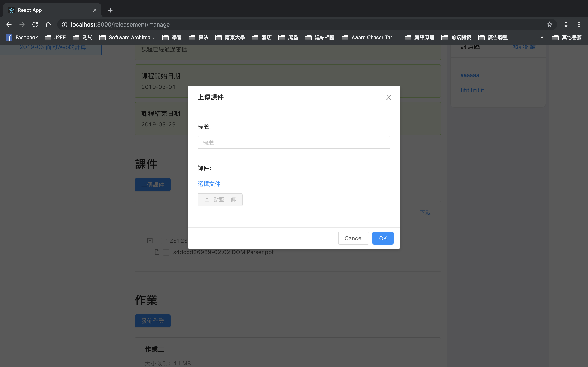This screenshot has width=588, height=367.
Task: Reload the current page
Action: pyautogui.click(x=35, y=24)
